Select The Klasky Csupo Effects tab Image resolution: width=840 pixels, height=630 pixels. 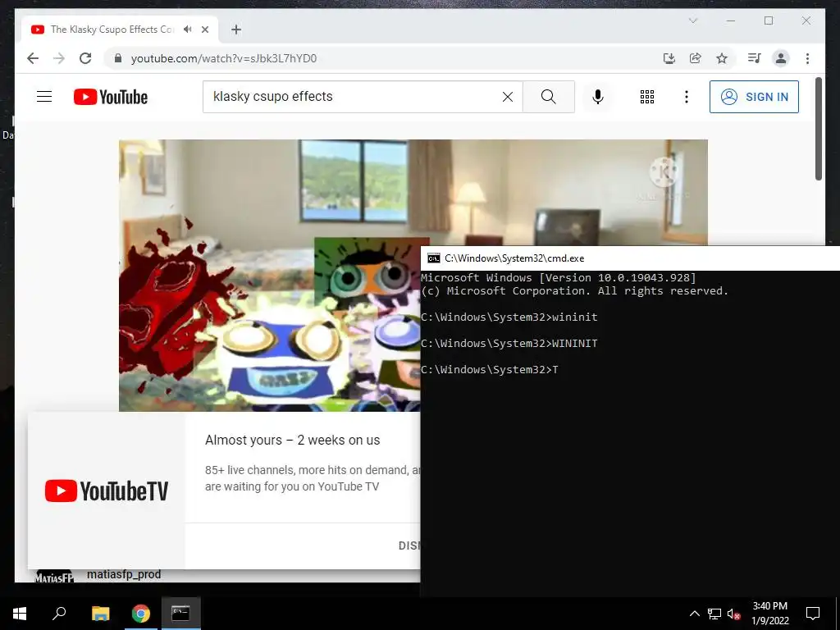[112, 30]
